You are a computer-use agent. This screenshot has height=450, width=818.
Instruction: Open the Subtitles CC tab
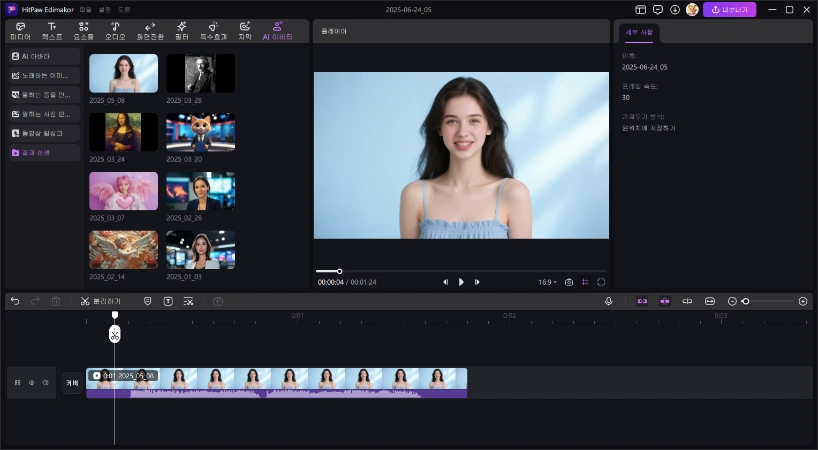point(245,31)
